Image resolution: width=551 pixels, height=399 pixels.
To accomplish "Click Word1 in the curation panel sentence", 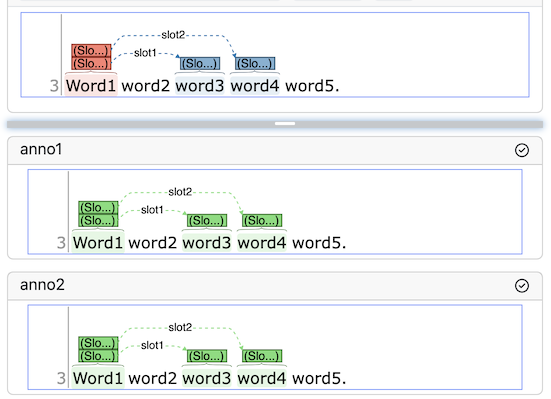I will pyautogui.click(x=91, y=85).
